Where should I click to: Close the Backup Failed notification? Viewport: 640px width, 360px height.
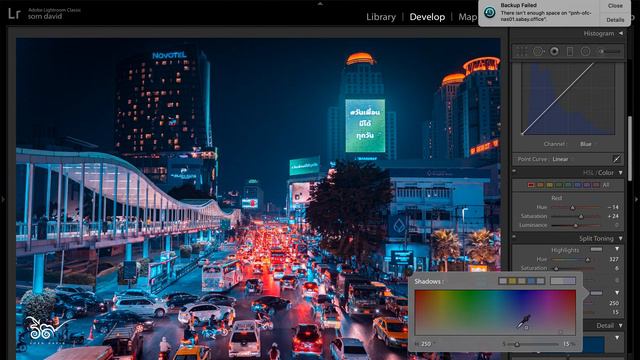click(x=615, y=6)
